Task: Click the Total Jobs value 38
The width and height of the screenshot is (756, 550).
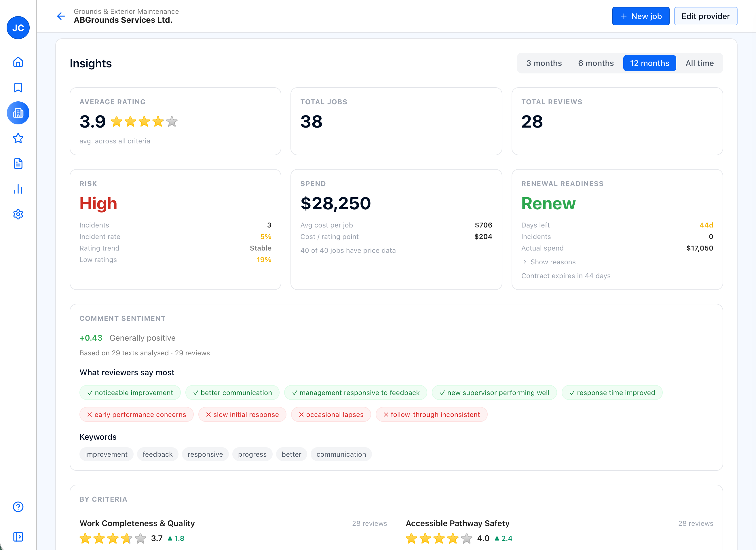Action: pyautogui.click(x=311, y=121)
